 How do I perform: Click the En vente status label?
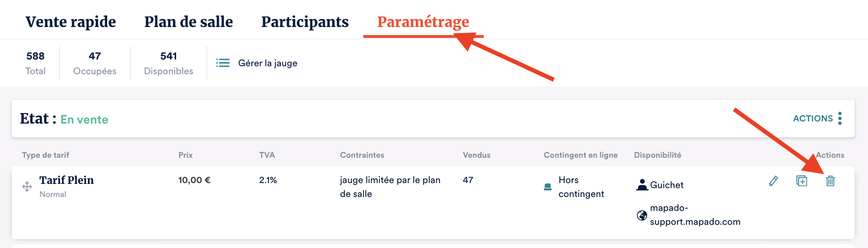point(84,120)
